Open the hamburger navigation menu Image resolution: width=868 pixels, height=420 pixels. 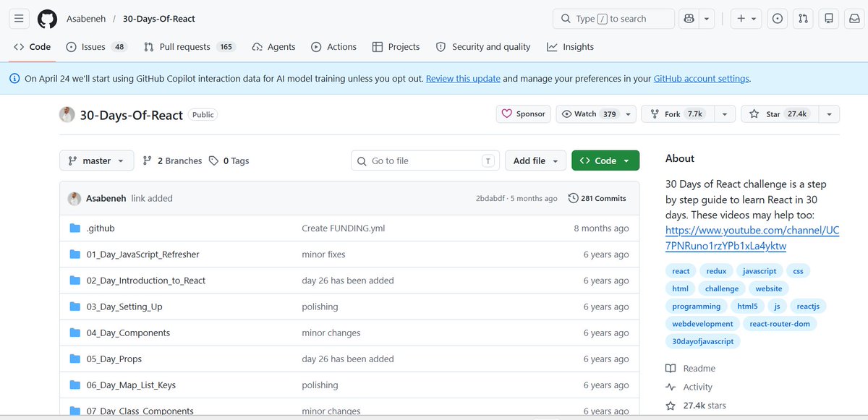tap(19, 19)
